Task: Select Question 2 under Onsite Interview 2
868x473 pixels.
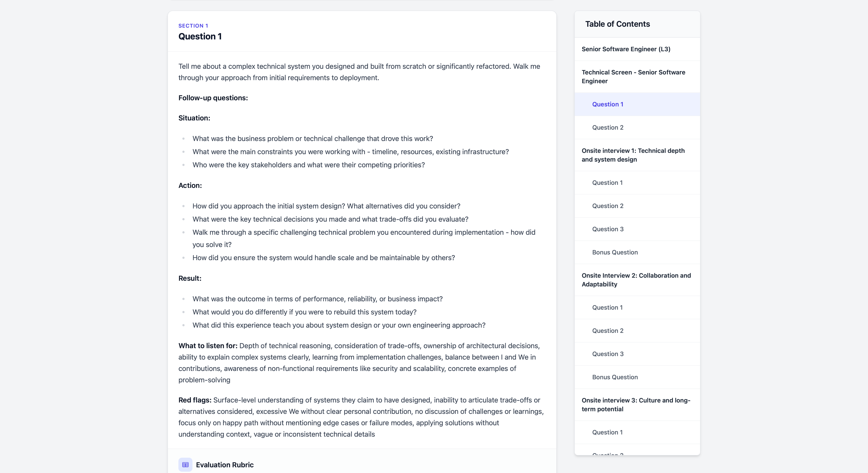Action: [x=608, y=331]
